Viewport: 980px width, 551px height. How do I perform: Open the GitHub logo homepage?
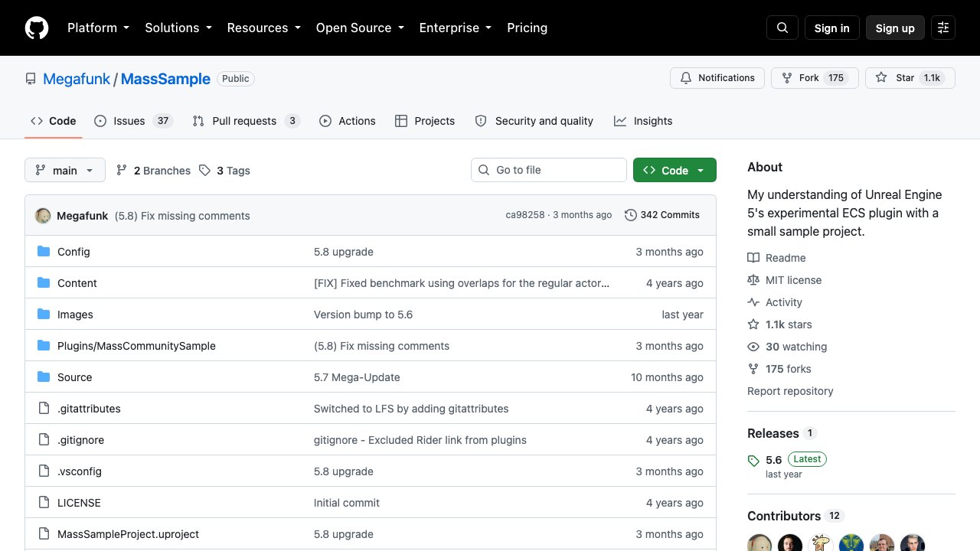(37, 28)
